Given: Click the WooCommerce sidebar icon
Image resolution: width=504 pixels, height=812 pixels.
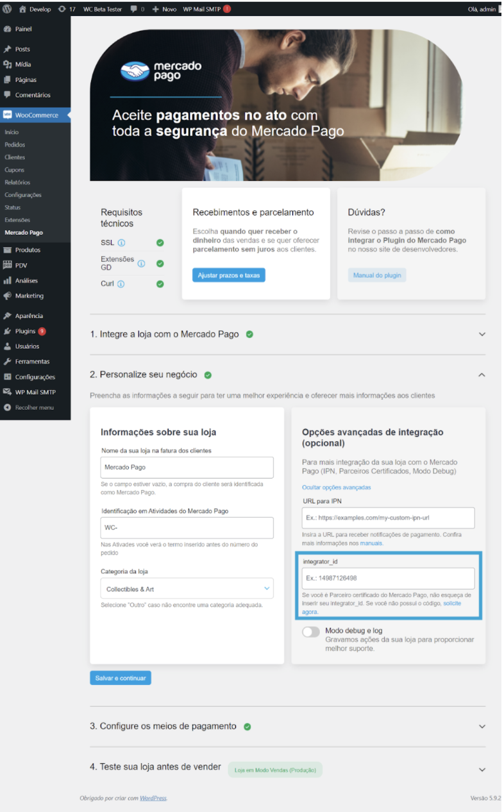Looking at the screenshot, I should (x=7, y=115).
